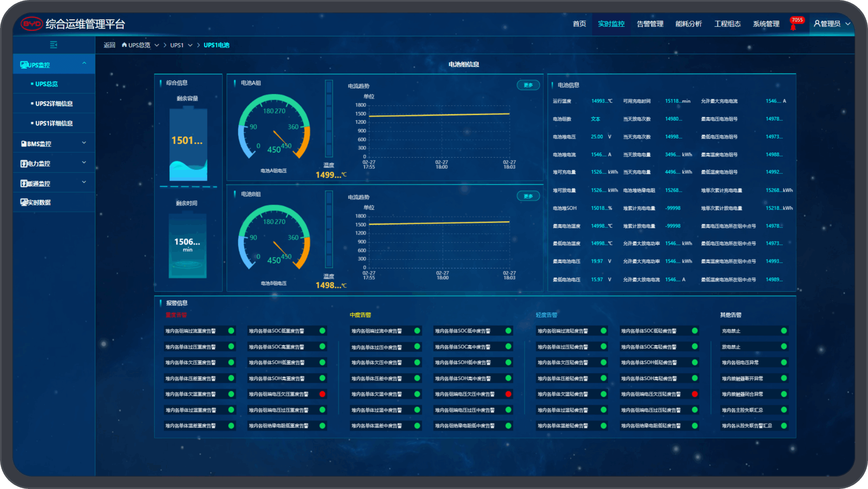Click the 电池A组 temperature bar
The image size is (868, 489).
(329, 119)
